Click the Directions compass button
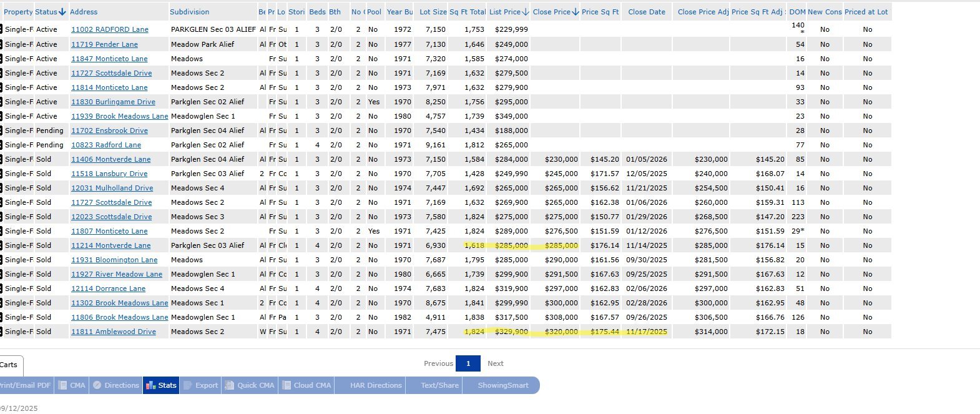Viewport: 980px width, 414px height. 116,385
